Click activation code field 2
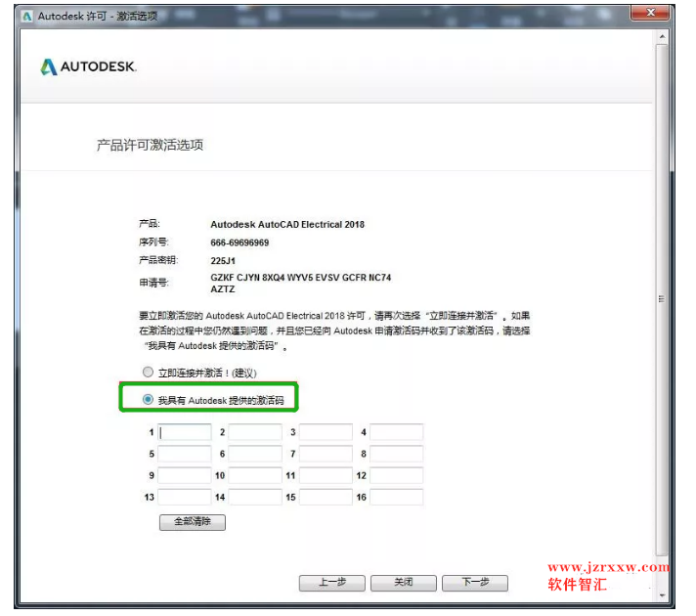The image size is (696, 616). [255, 432]
